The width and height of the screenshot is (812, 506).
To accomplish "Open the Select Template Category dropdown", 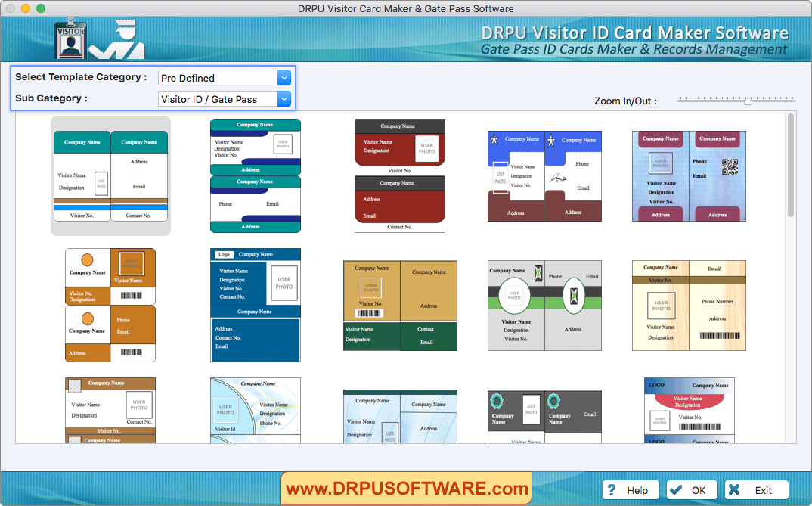I will pos(225,78).
